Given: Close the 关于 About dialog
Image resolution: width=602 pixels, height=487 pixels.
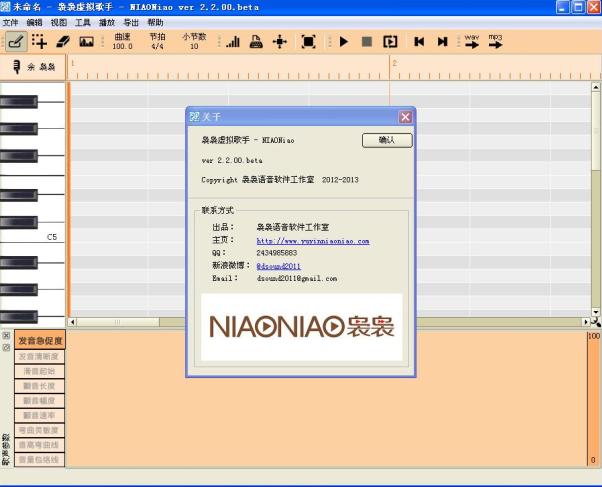Looking at the screenshot, I should coord(405,117).
